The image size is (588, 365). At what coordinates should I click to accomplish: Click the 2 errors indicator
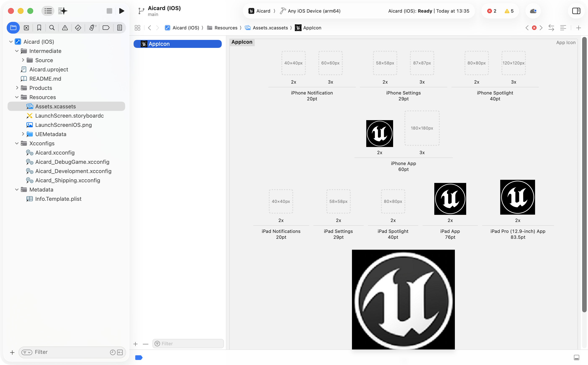(492, 11)
